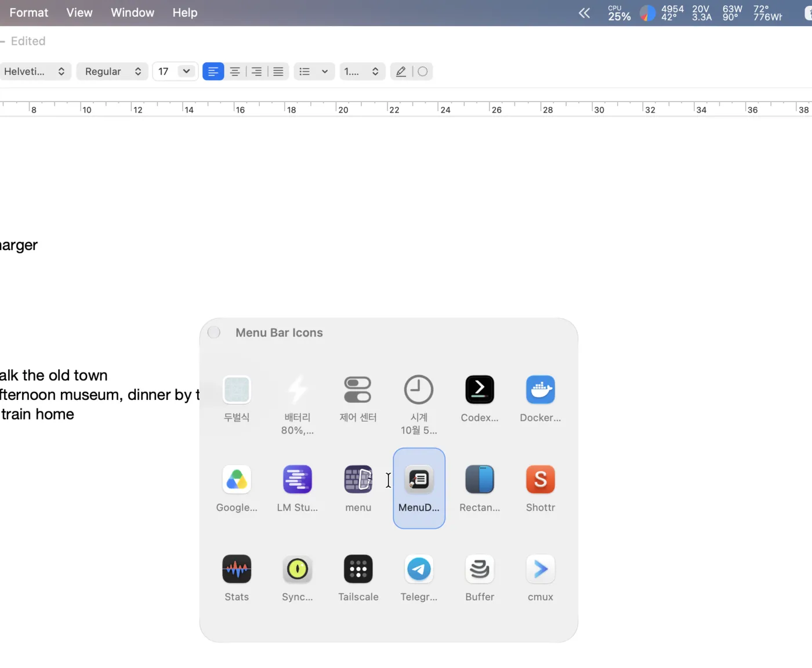The height and width of the screenshot is (668, 812).
Task: Open the line spacing 1.... dropdown
Action: pos(362,71)
